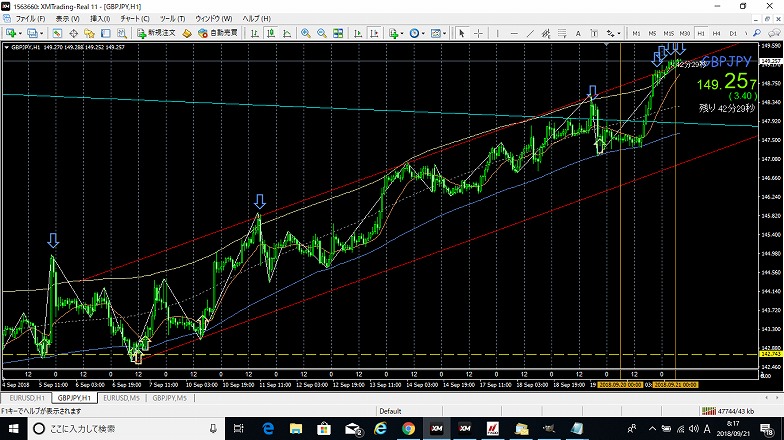Select the horizontal line tool
The image size is (784, 440).
[x=514, y=33]
